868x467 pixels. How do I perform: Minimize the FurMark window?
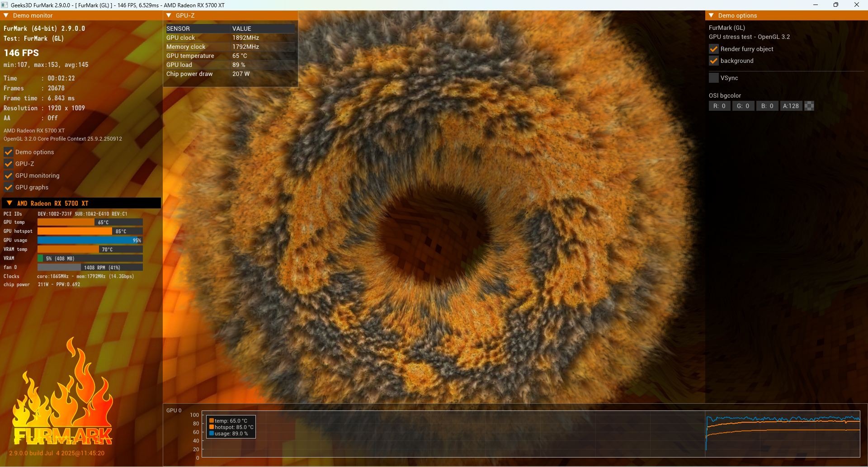(x=816, y=5)
